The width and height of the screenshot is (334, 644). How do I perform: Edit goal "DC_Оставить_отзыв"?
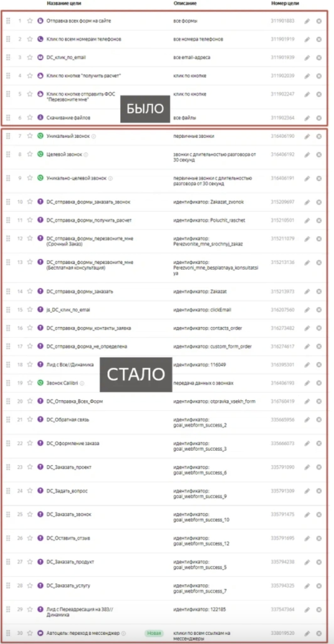307,538
